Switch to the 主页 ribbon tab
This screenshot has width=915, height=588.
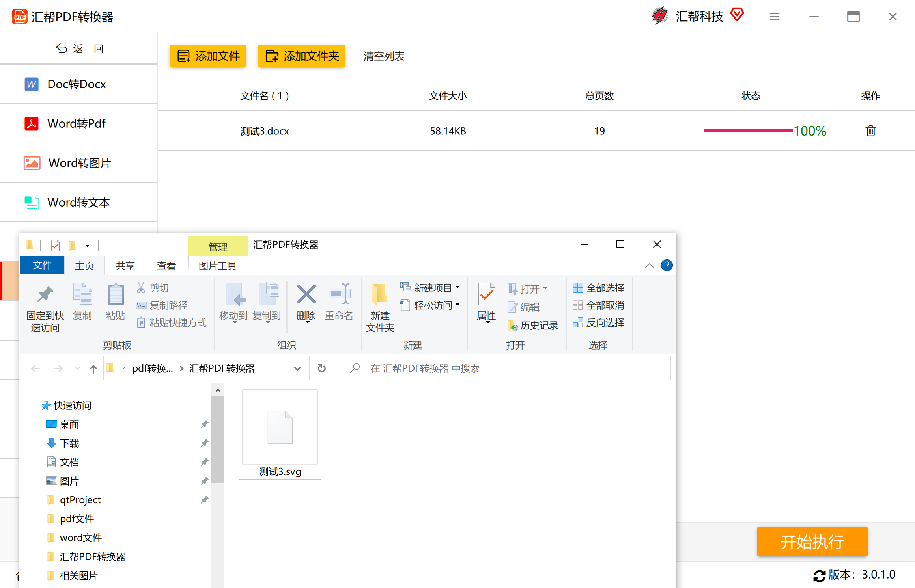click(x=84, y=266)
